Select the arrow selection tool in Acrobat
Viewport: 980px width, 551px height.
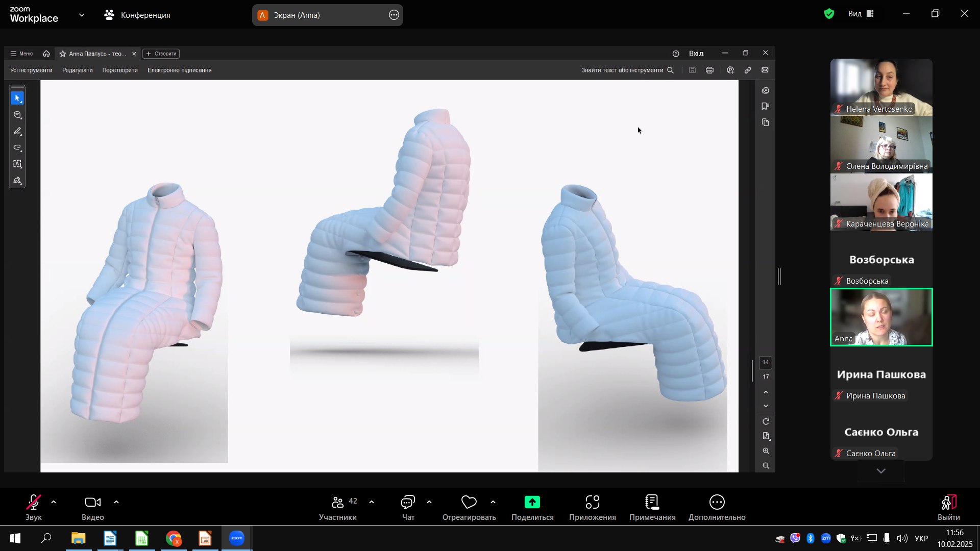click(x=17, y=98)
